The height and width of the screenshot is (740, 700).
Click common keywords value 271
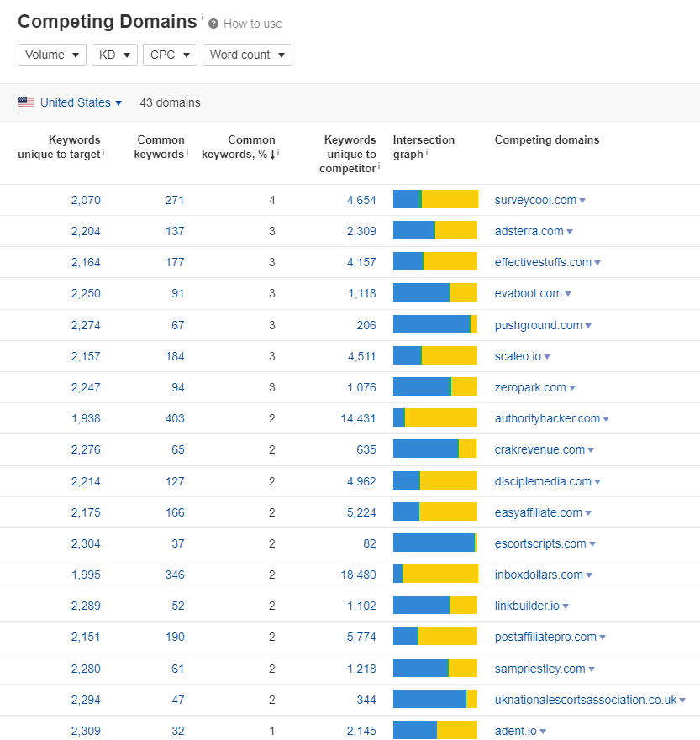(175, 200)
